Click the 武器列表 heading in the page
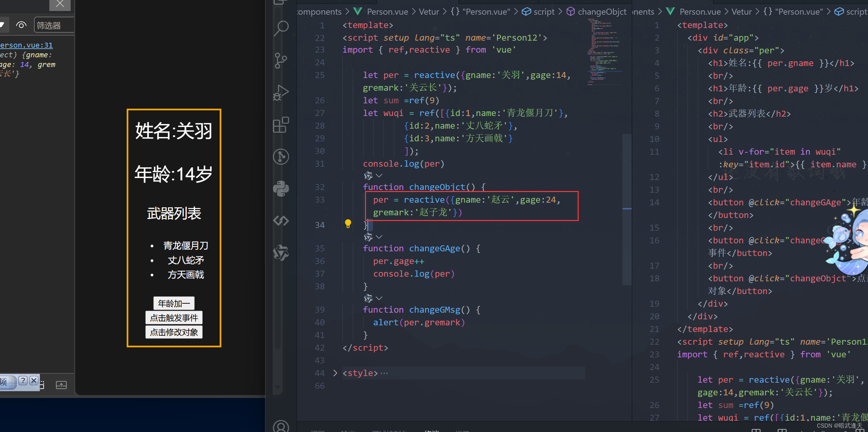 174,213
